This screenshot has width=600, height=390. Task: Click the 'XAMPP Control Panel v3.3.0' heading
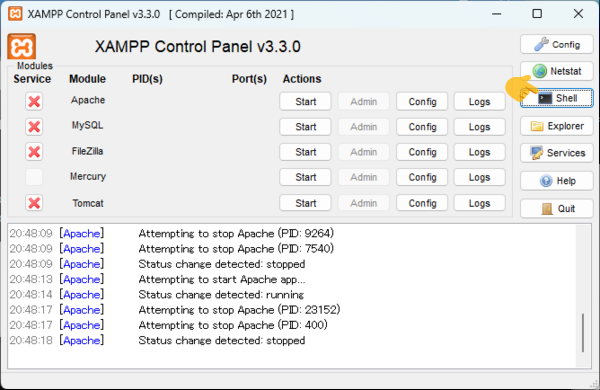[x=197, y=47]
